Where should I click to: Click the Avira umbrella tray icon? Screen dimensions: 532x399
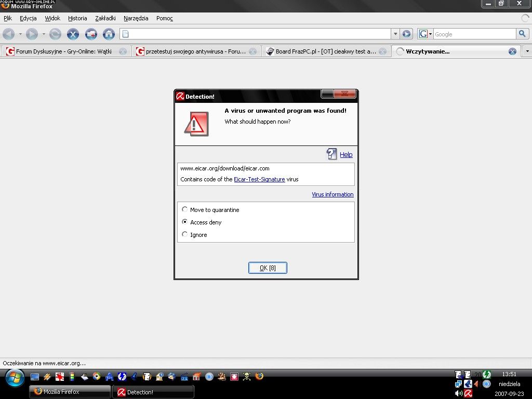(468, 394)
